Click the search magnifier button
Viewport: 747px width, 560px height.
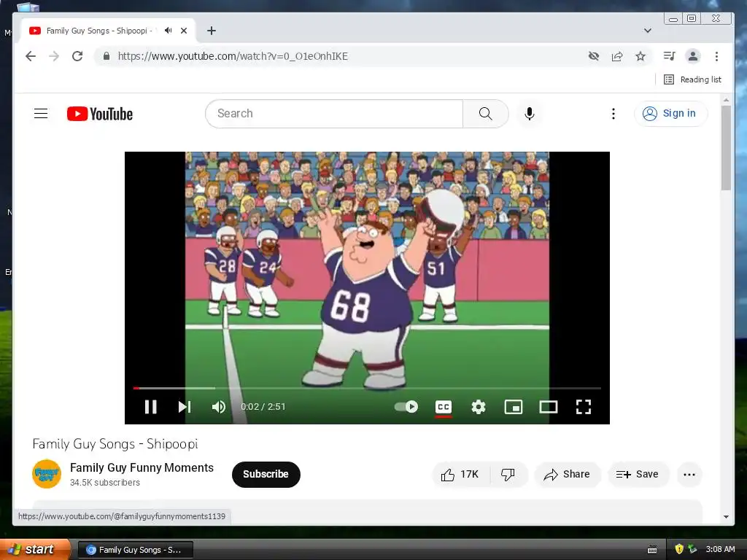coord(485,113)
